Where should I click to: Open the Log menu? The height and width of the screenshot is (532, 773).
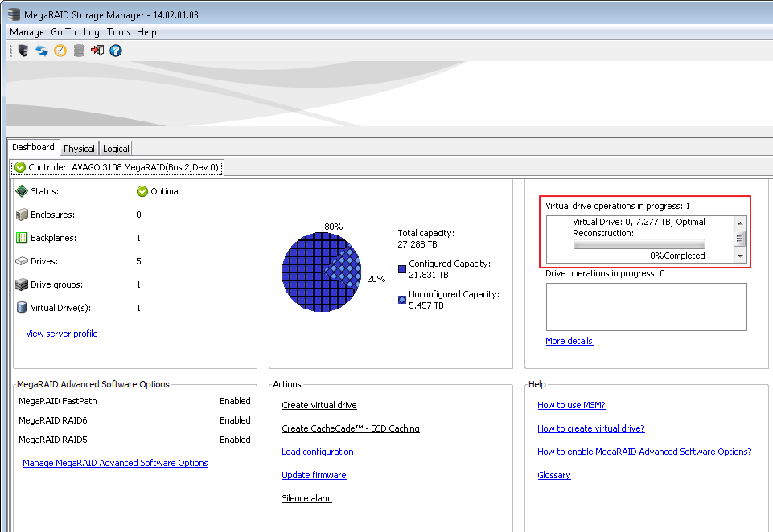click(91, 32)
